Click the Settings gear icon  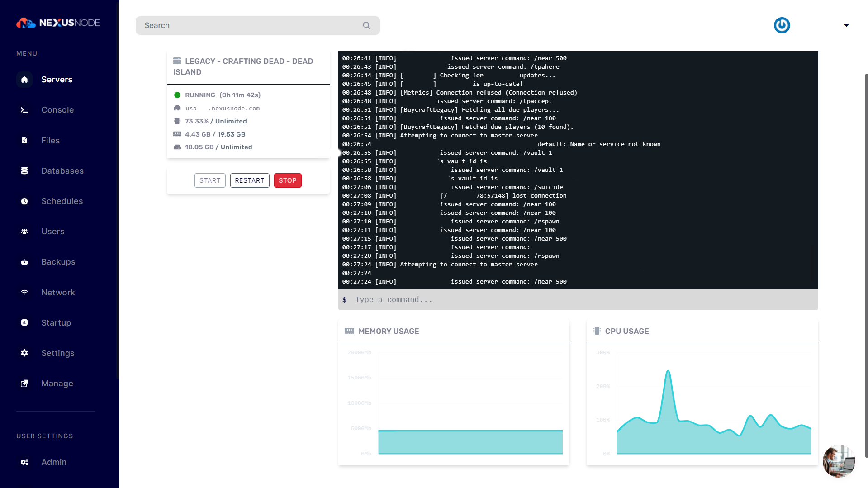[24, 353]
